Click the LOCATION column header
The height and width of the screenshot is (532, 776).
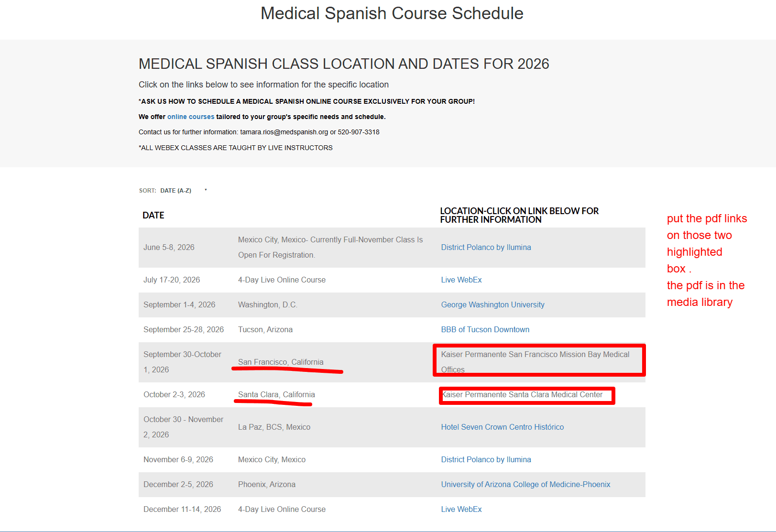coord(519,215)
